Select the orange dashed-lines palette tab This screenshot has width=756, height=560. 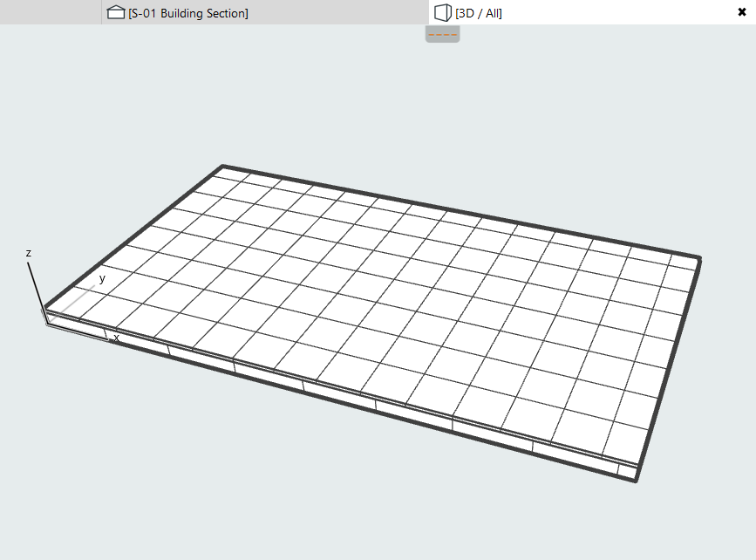(441, 33)
